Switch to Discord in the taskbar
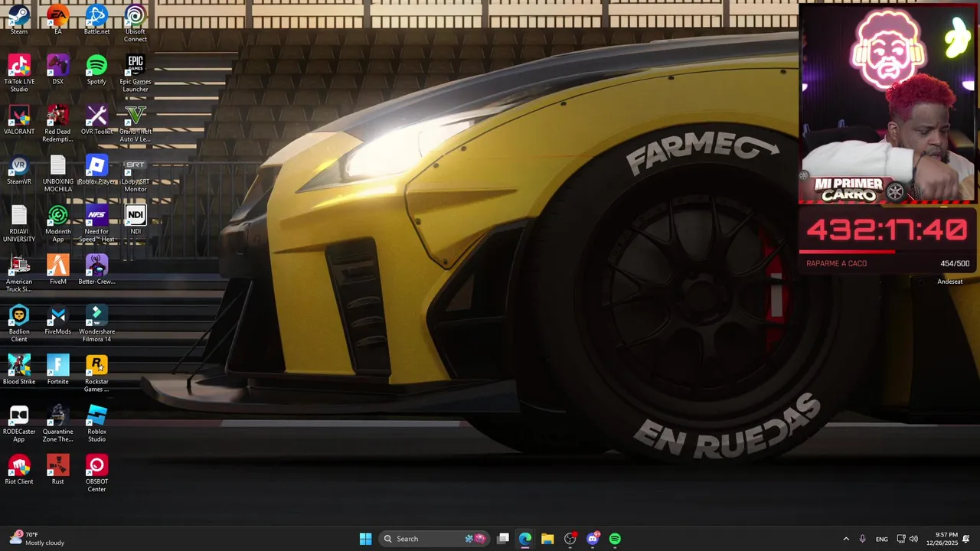Image resolution: width=980 pixels, height=551 pixels. pos(593,539)
